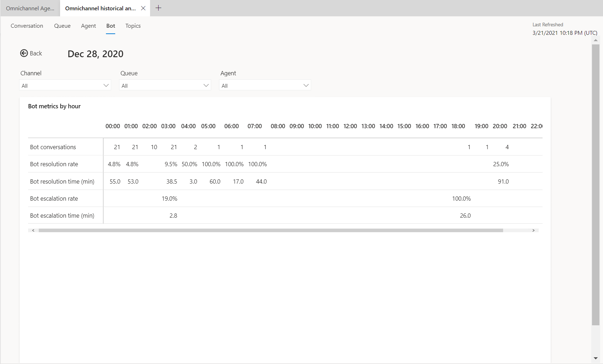Open a new tab with plus icon
Screen dimensions: 603x364
click(159, 8)
